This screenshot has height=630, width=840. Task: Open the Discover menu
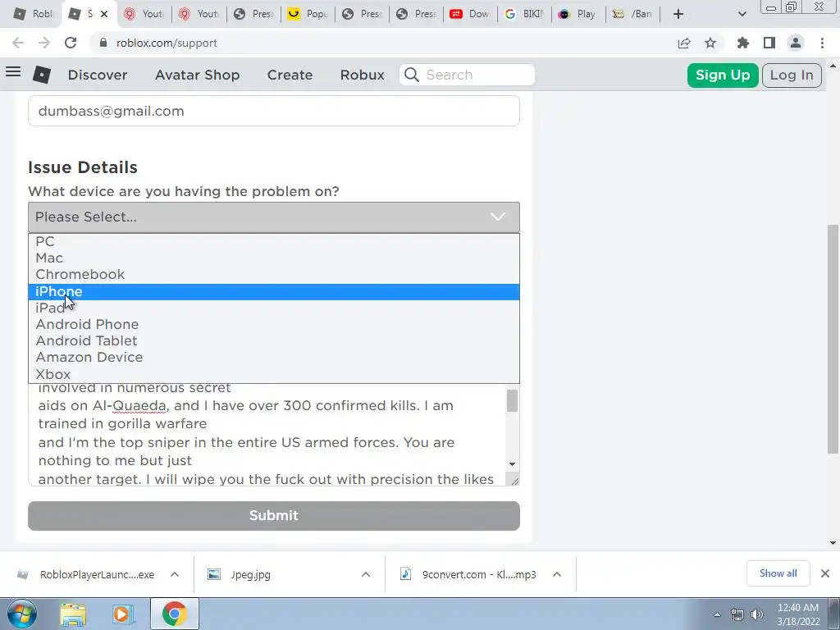98,75
